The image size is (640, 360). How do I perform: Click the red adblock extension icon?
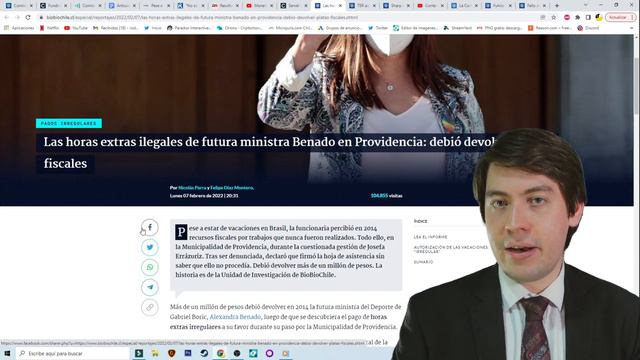click(567, 18)
